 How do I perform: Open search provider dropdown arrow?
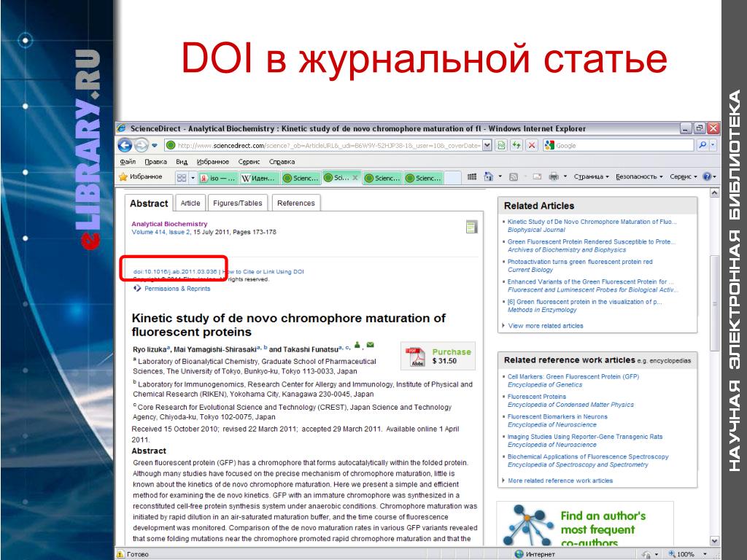713,145
